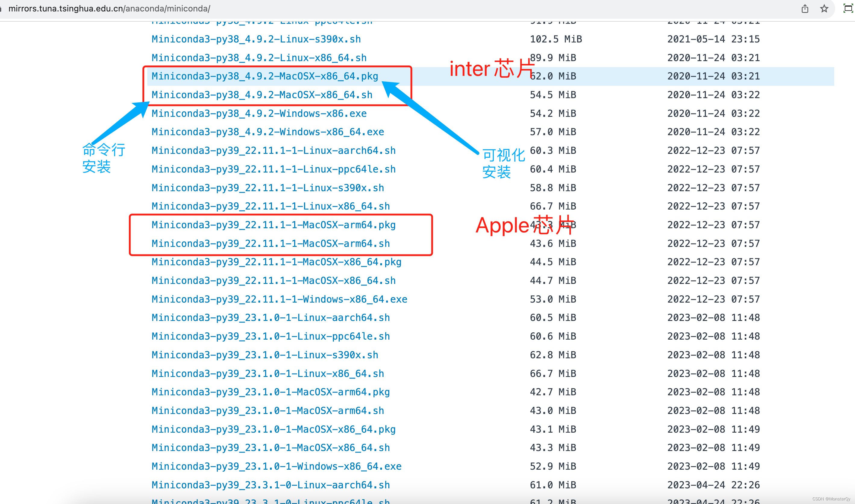Download Miniconda3-py39_22.11.1-1-MacOSX-arm64.pkg

pos(274,225)
